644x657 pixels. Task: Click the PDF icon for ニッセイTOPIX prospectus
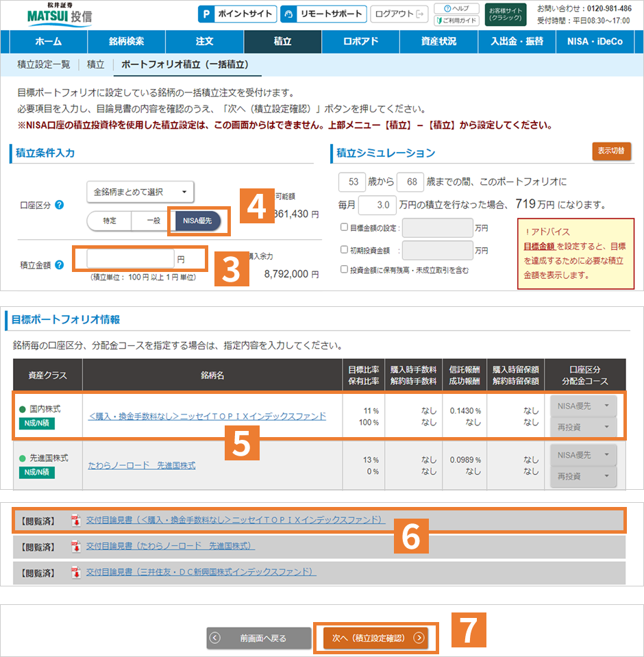point(76,521)
